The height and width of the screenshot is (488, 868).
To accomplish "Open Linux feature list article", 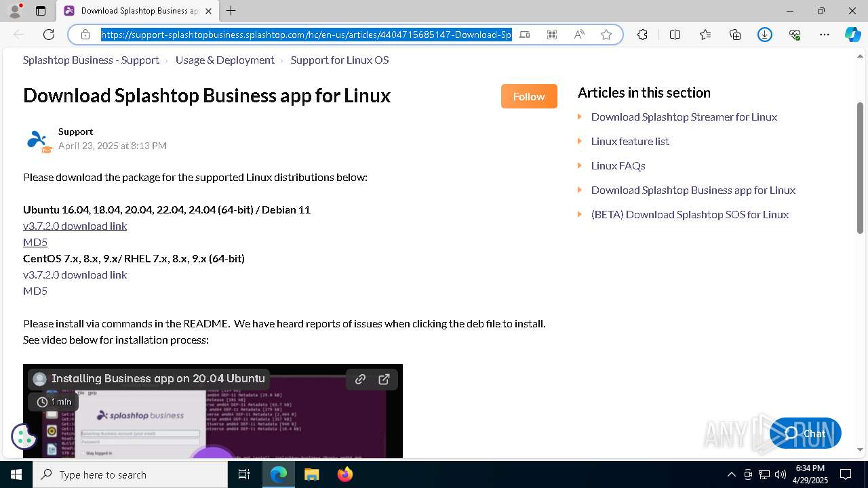I will 630,141.
